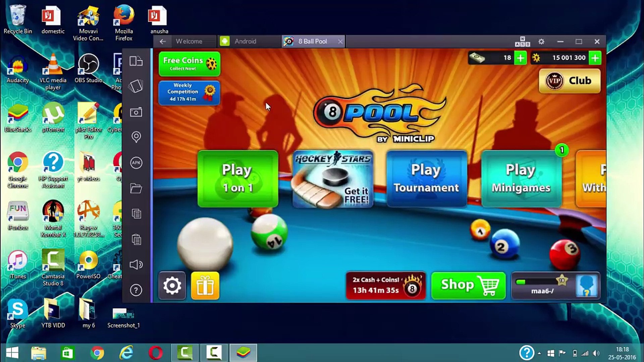Viewport: 644px width, 362px height.
Task: Click the sidebar volume speaker icon
Action: click(136, 265)
